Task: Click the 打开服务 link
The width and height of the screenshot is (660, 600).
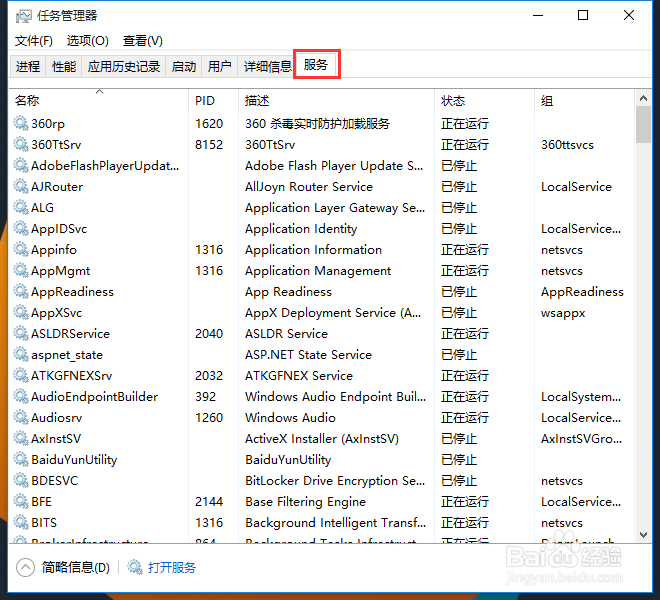Action: click(x=172, y=568)
